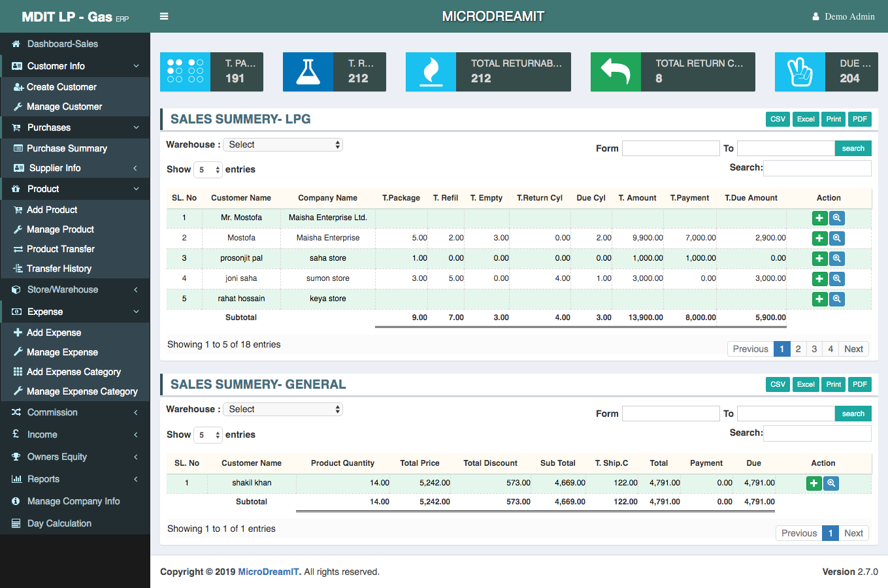Open the Show entries selector in General summary
This screenshot has width=888, height=588.
point(210,435)
